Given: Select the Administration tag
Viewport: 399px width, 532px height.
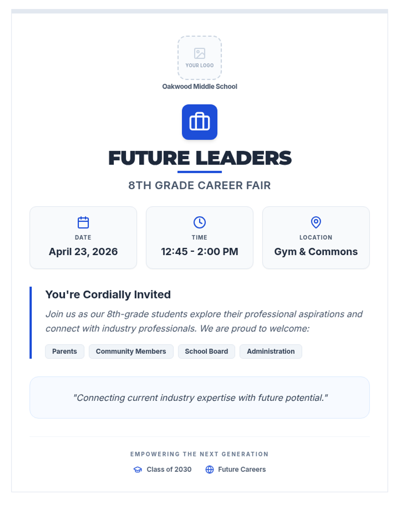Looking at the screenshot, I should 271,351.
